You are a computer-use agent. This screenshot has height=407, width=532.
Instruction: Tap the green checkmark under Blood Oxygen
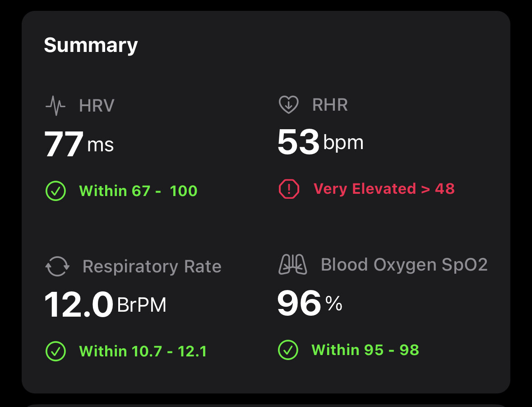click(288, 350)
